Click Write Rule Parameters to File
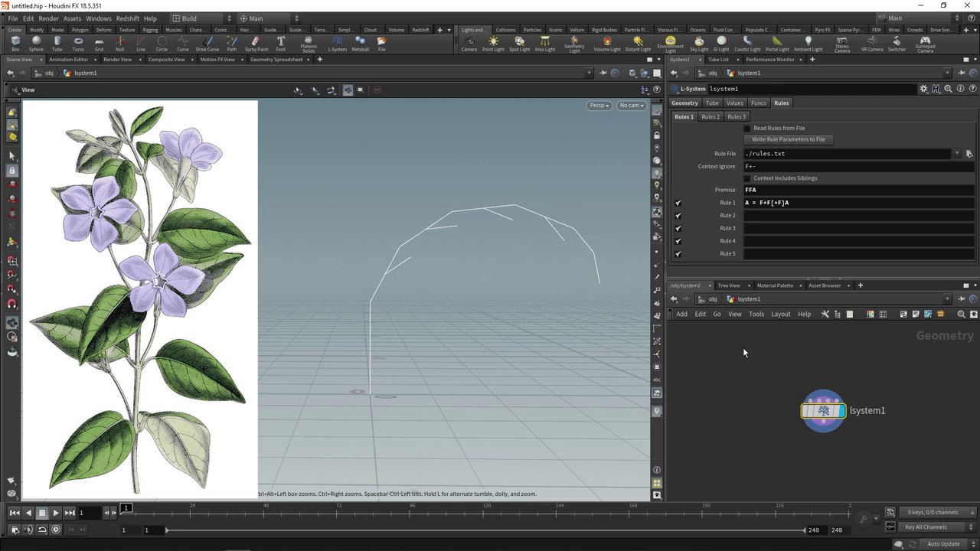This screenshot has width=980, height=551. point(789,140)
